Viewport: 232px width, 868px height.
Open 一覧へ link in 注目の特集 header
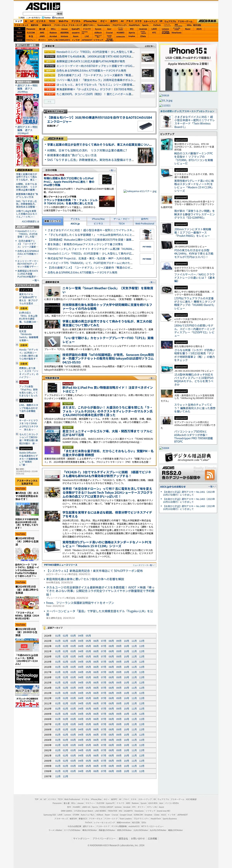click(113, 170)
